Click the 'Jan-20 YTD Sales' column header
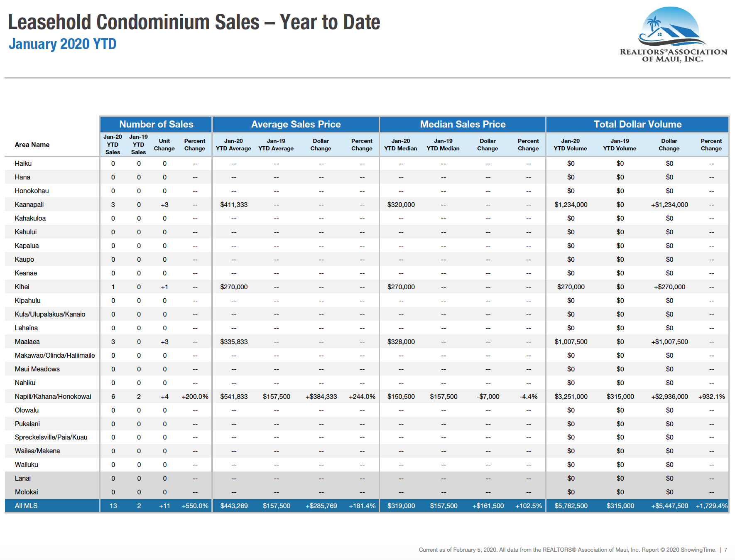The image size is (735, 560). pos(113,145)
